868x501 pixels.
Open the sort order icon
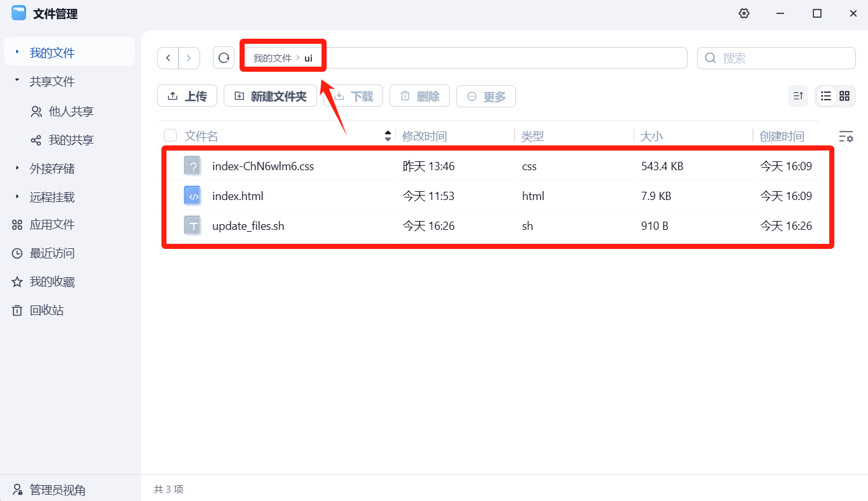click(798, 96)
